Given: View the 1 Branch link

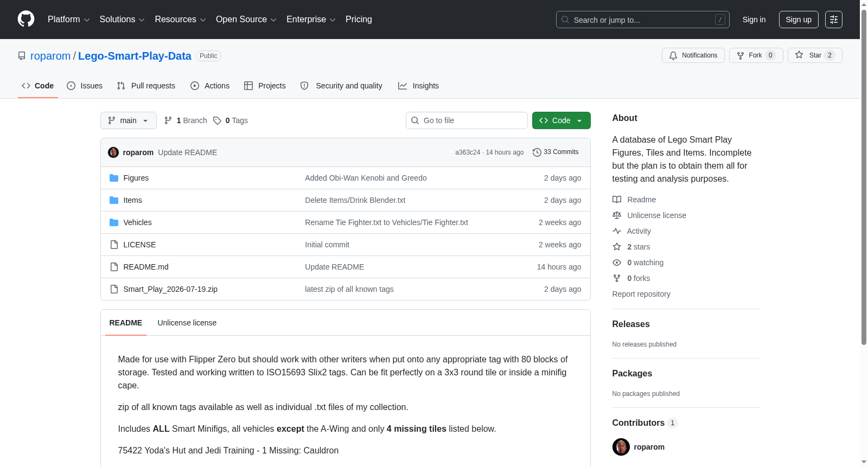Looking at the screenshot, I should coord(186,120).
